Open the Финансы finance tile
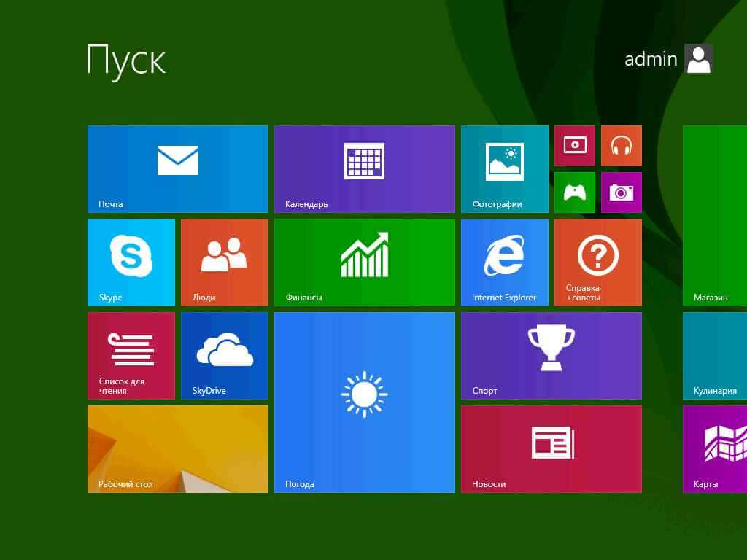This screenshot has height=560, width=747. pos(364,262)
